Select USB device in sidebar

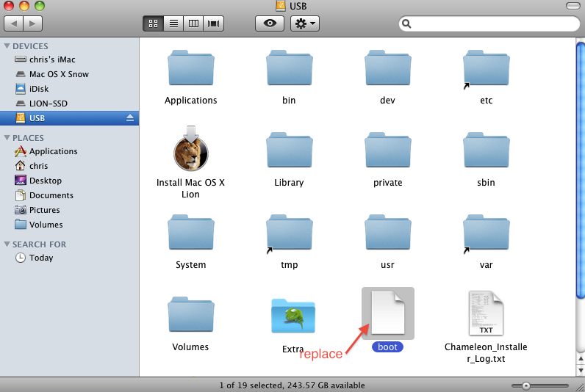tap(69, 118)
